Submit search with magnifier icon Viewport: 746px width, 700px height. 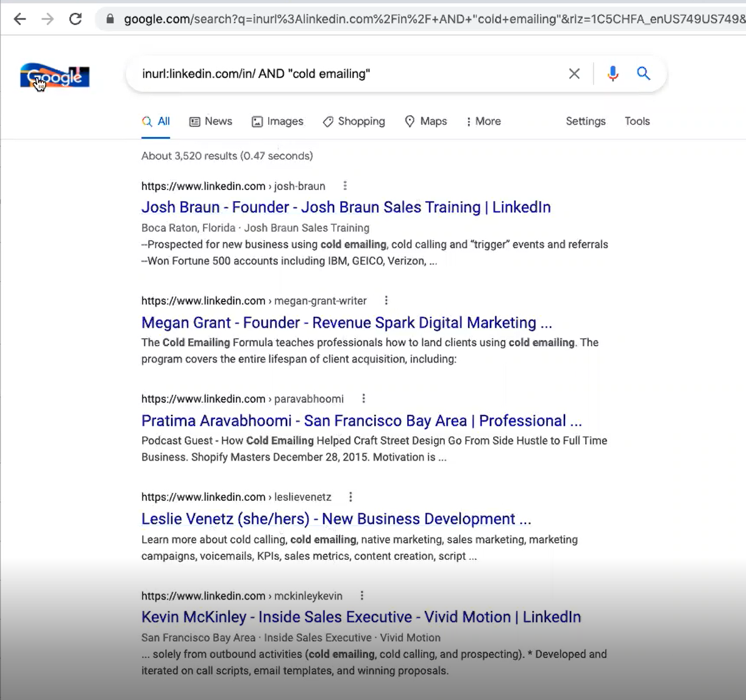[644, 74]
